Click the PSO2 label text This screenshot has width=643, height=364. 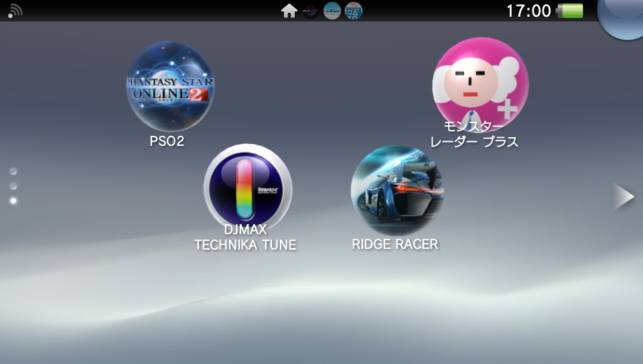tap(167, 141)
